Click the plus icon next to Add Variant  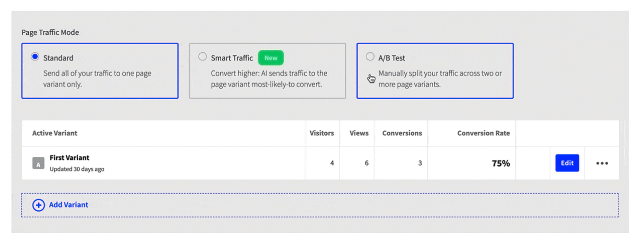click(x=38, y=205)
